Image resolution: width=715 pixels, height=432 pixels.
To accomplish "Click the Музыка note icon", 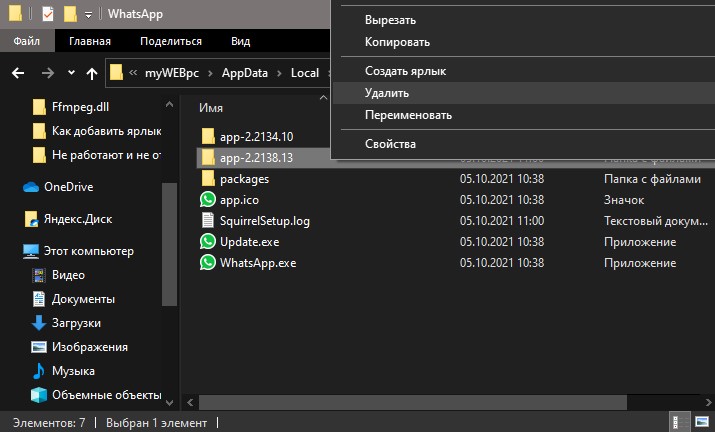I will coord(39,371).
